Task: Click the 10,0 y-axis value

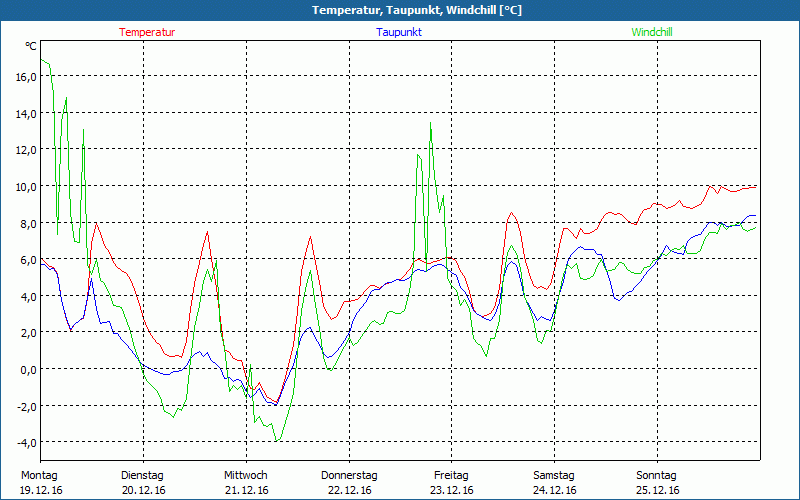Action: [26, 187]
